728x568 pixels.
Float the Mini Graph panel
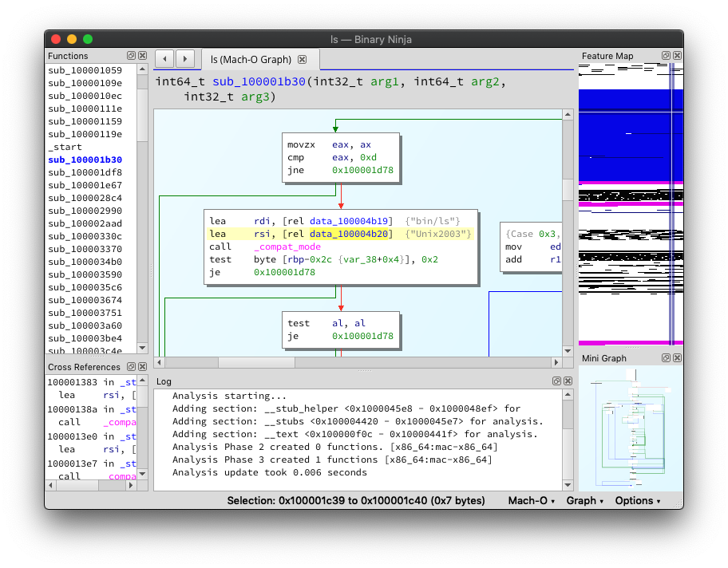pyautogui.click(x=666, y=358)
